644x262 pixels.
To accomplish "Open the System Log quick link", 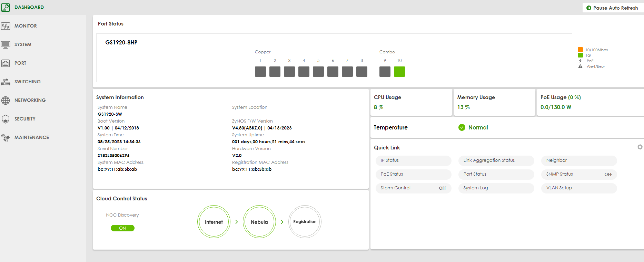I will tap(496, 188).
